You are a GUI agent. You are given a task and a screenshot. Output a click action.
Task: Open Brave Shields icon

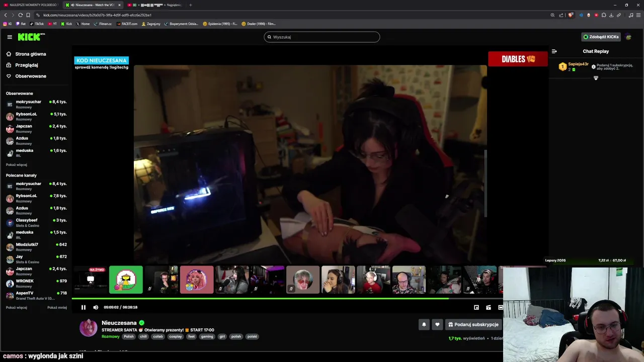tap(571, 15)
